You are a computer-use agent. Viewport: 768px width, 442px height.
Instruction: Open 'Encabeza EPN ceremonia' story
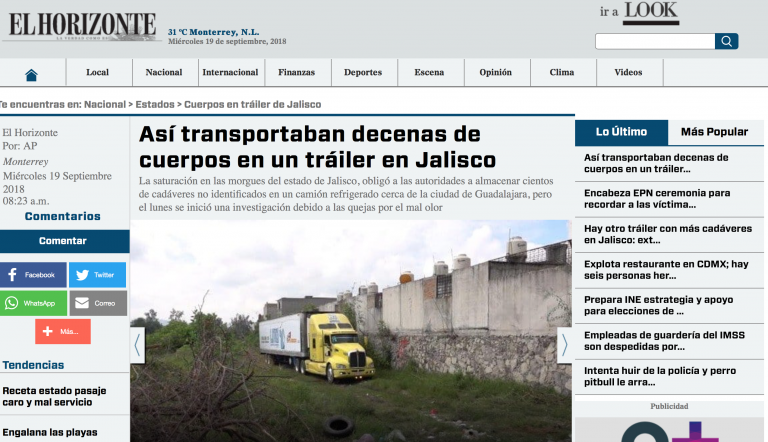[657, 198]
